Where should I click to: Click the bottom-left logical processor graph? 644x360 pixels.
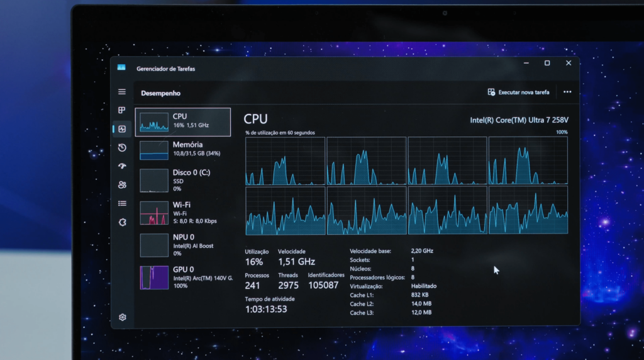(285, 211)
